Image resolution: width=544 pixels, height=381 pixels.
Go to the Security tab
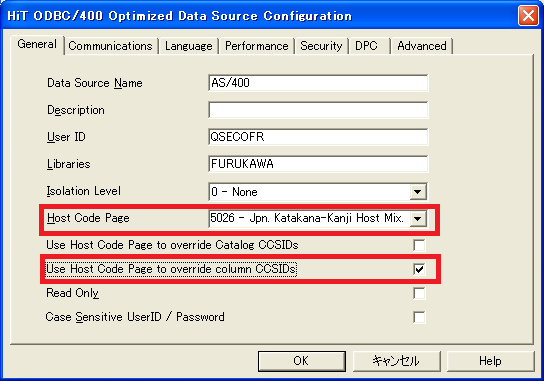[x=321, y=46]
